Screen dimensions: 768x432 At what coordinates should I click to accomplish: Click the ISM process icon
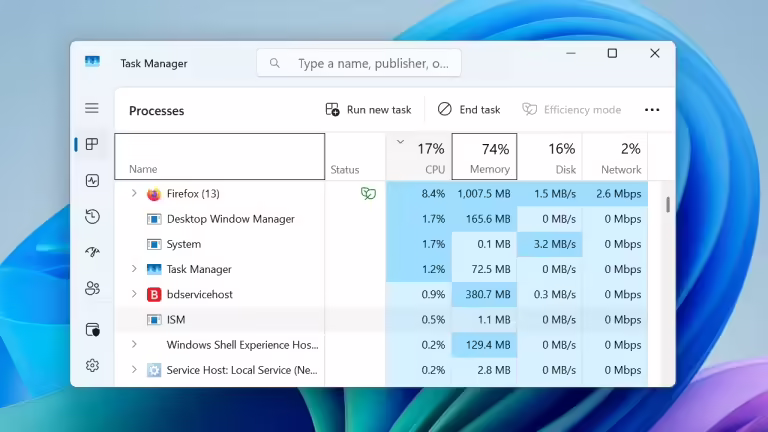[x=154, y=320]
